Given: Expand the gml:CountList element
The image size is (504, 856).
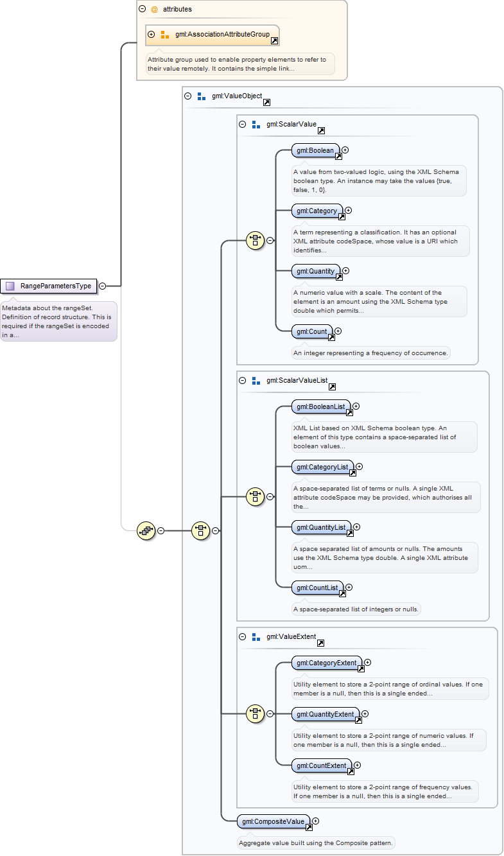Looking at the screenshot, I should [349, 587].
